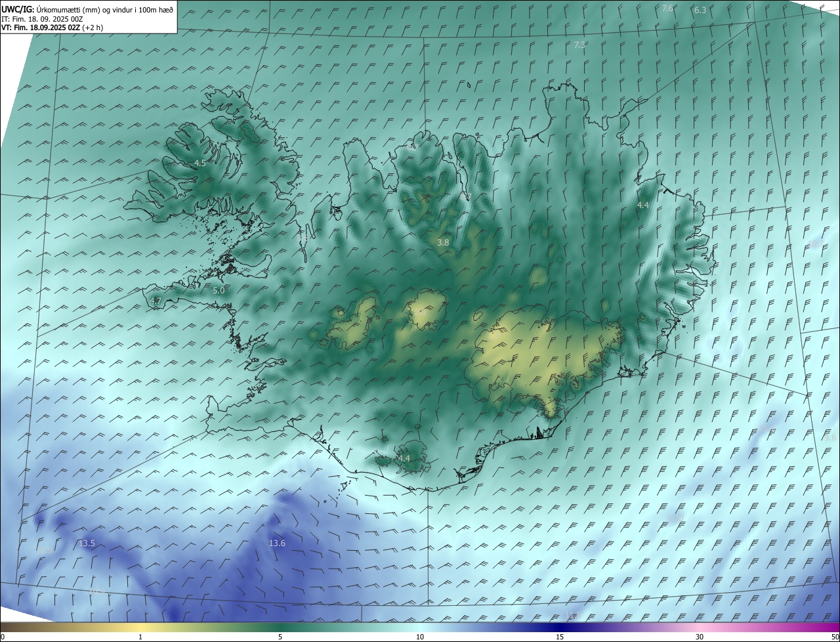
Task: Click the colorbar tick labeled 50
Action: [835, 637]
